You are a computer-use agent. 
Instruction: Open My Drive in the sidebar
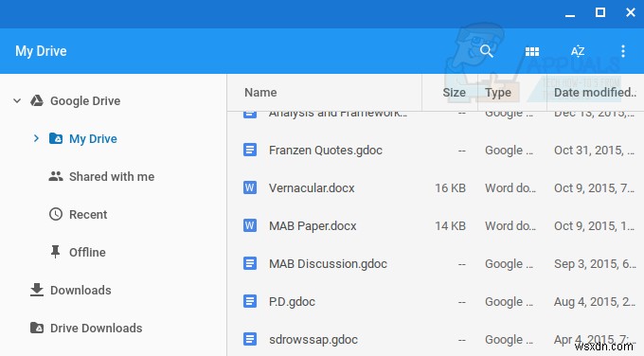(x=93, y=139)
